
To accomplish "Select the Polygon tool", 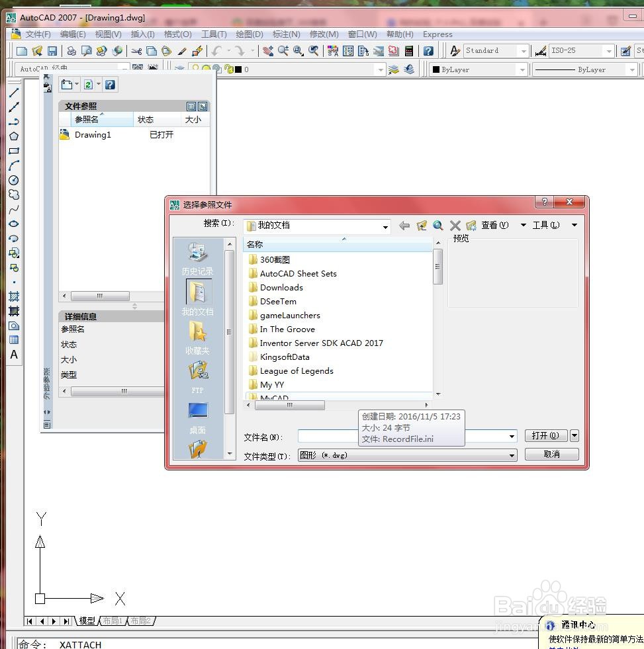I will pos(14,136).
